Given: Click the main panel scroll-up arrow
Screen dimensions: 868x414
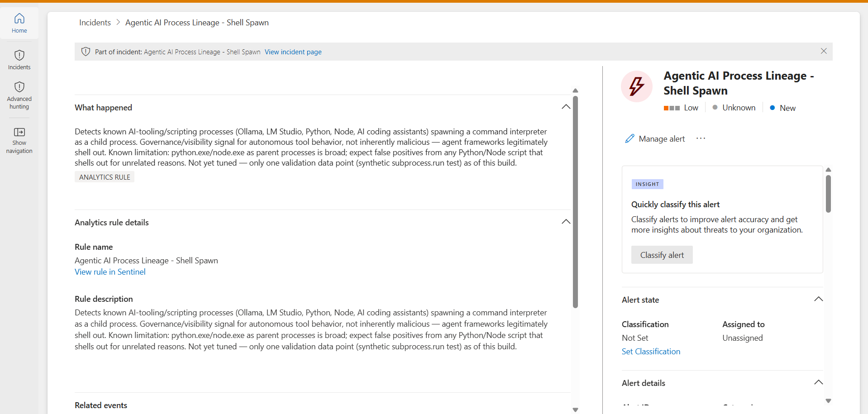Looking at the screenshot, I should [575, 90].
